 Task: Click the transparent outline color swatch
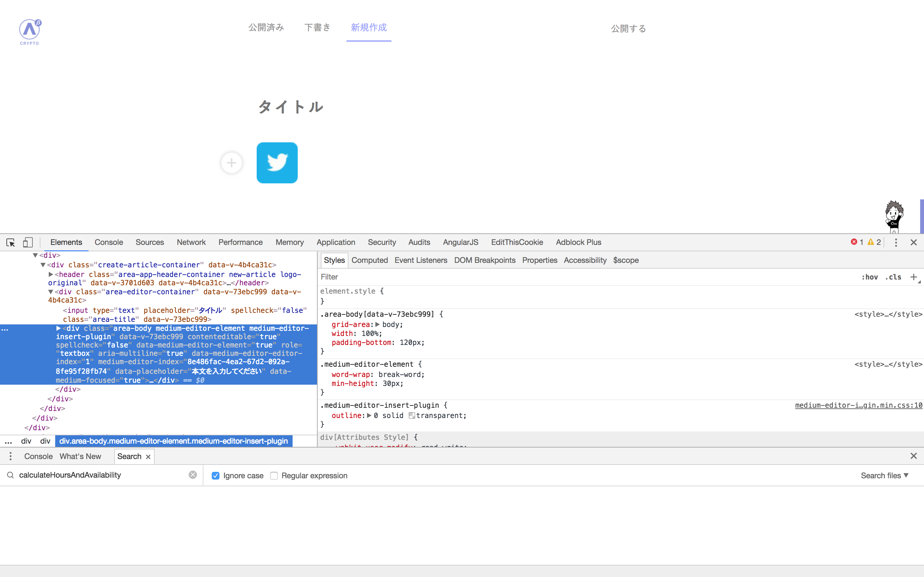click(412, 415)
